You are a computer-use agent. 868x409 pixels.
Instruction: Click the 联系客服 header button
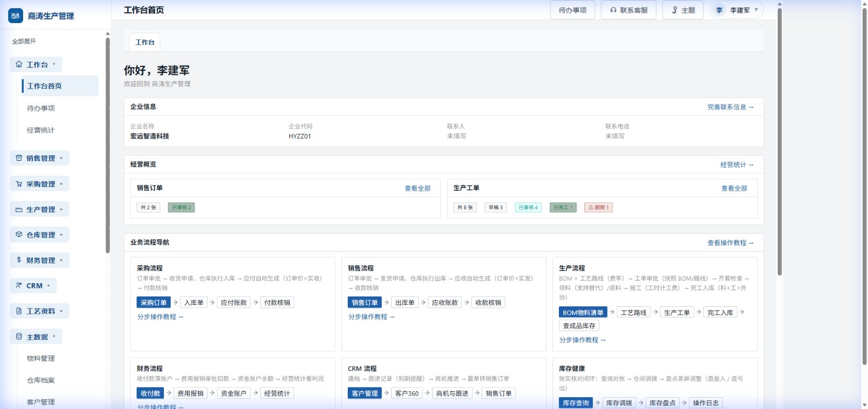(x=629, y=10)
